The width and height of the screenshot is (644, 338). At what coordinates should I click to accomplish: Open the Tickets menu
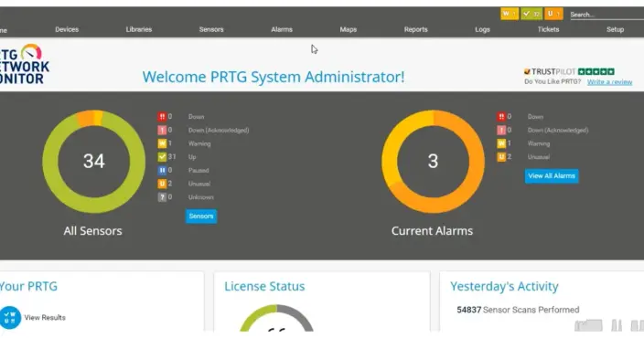pyautogui.click(x=548, y=29)
